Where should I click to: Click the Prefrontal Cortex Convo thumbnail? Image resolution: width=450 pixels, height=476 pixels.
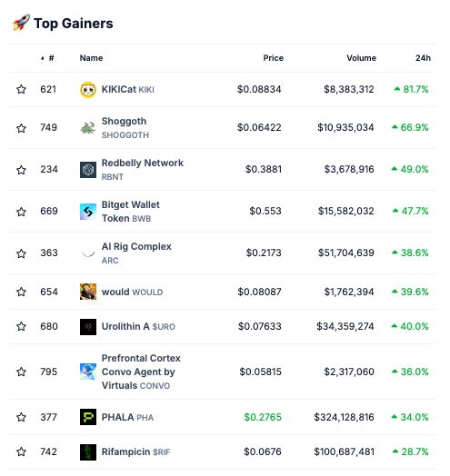pyautogui.click(x=88, y=372)
